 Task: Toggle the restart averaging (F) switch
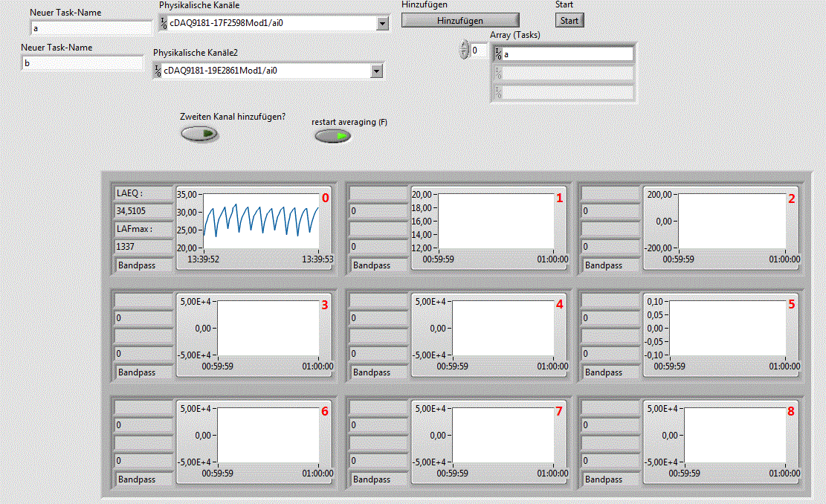click(332, 136)
